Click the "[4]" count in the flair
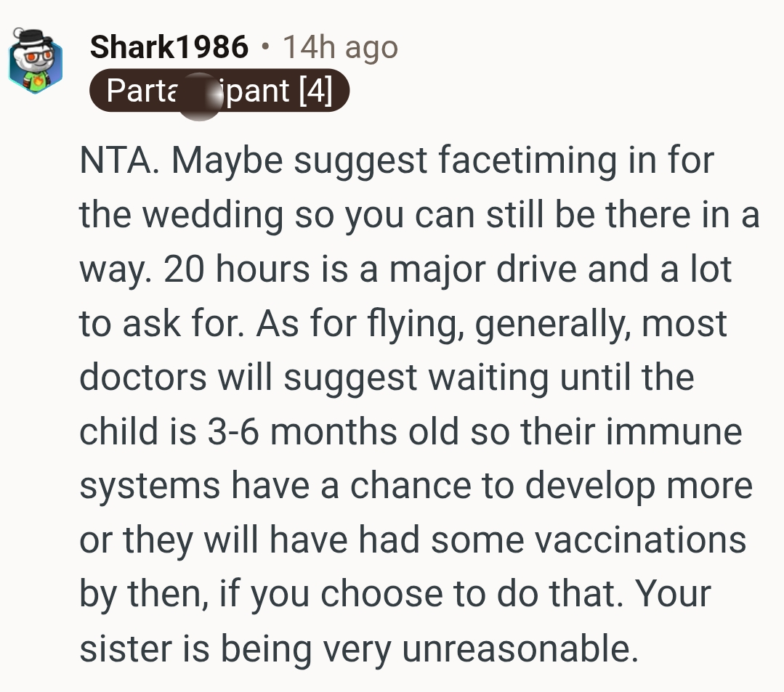Screen dimensions: 784x692 pos(314,92)
